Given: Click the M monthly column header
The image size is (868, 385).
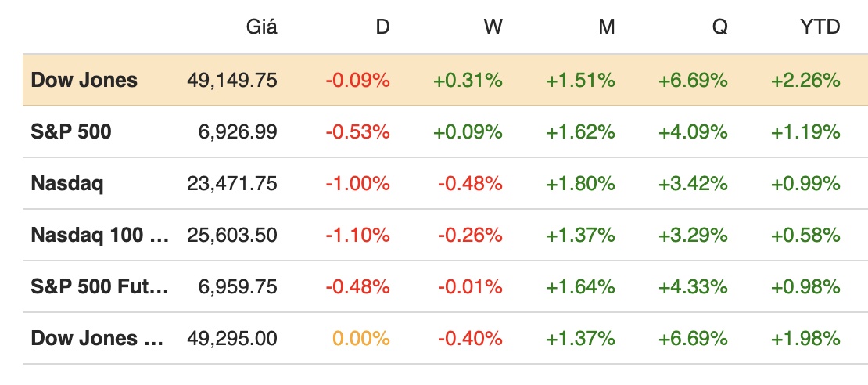Looking at the screenshot, I should pos(606,27).
